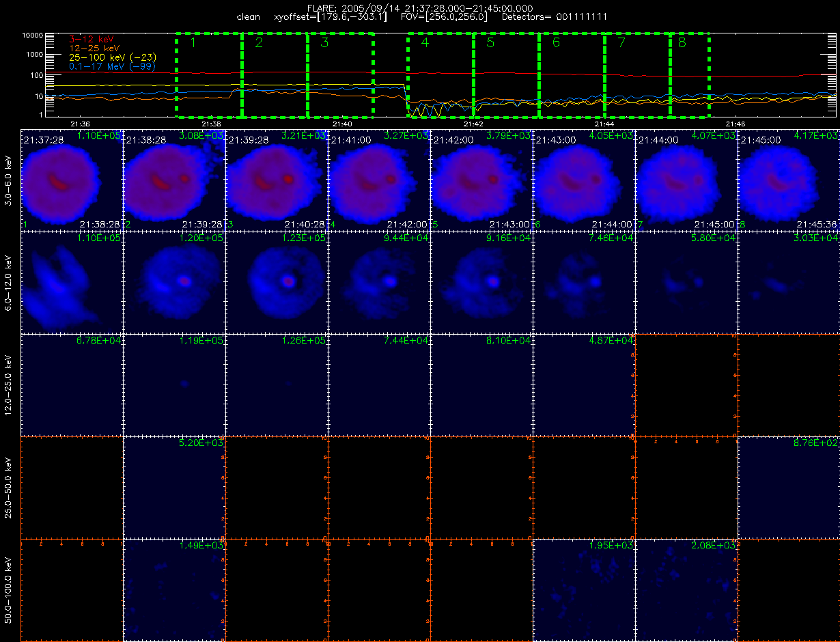
Task: Select interval 6 in the light curve
Action: coord(572,74)
